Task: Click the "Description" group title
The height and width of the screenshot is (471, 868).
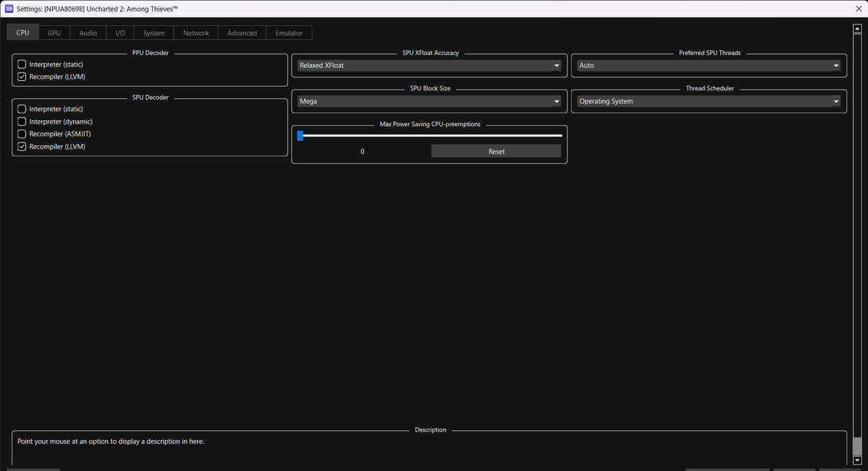Action: pos(431,430)
